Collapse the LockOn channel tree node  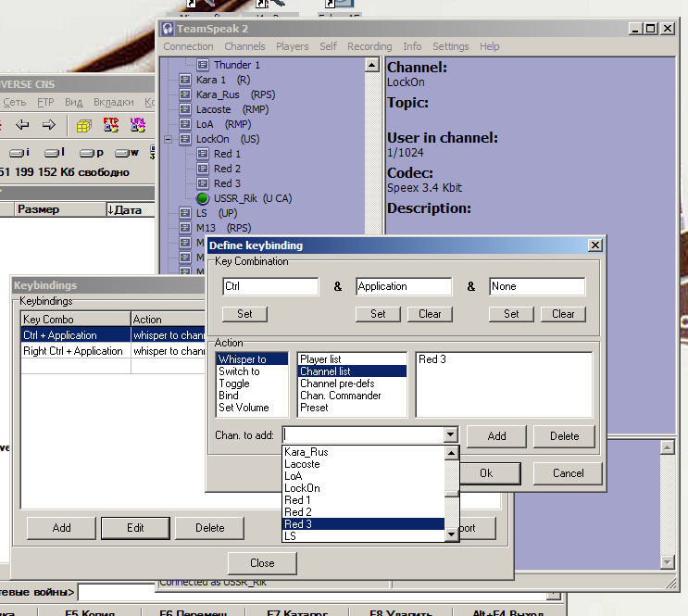(168, 139)
